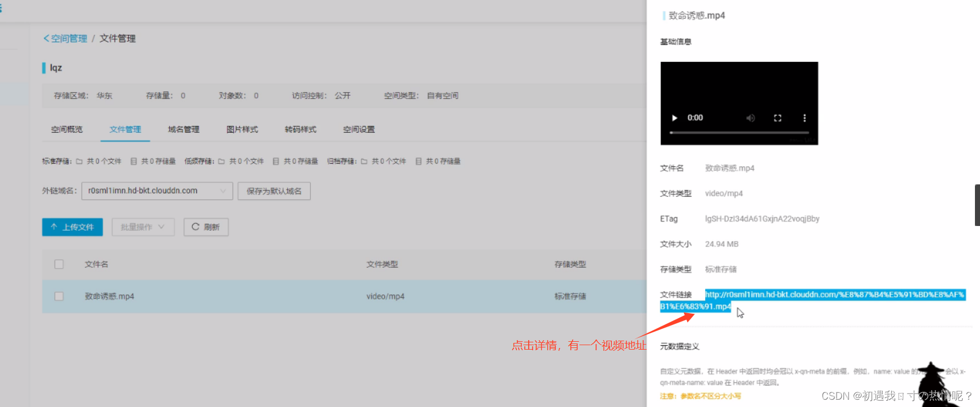The height and width of the screenshot is (407, 980).
Task: Click the 文件类型 column header
Action: (x=382, y=264)
